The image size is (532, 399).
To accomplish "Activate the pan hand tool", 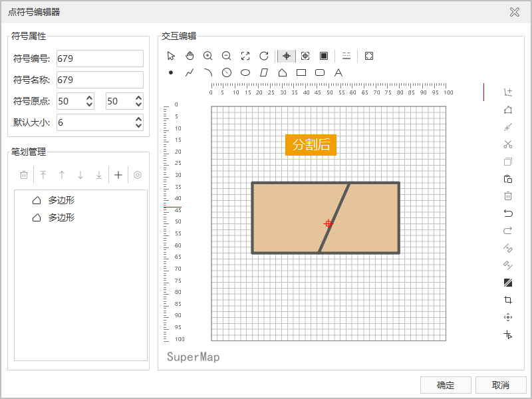I will coord(190,56).
